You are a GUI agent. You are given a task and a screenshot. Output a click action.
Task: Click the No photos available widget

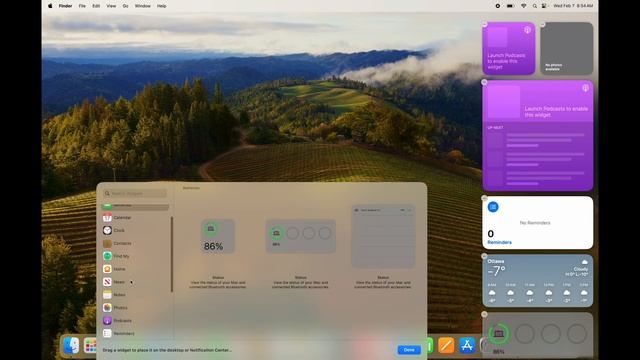coord(567,49)
